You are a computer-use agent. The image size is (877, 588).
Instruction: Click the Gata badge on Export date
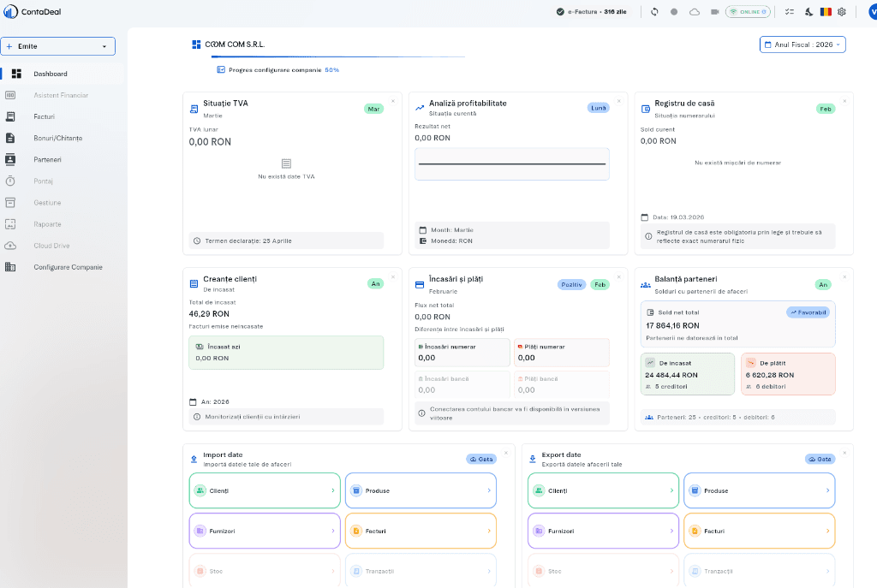pos(820,459)
